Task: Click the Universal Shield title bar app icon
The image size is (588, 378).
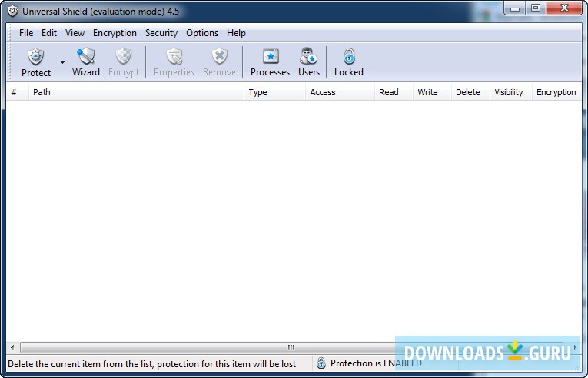Action: click(x=12, y=11)
